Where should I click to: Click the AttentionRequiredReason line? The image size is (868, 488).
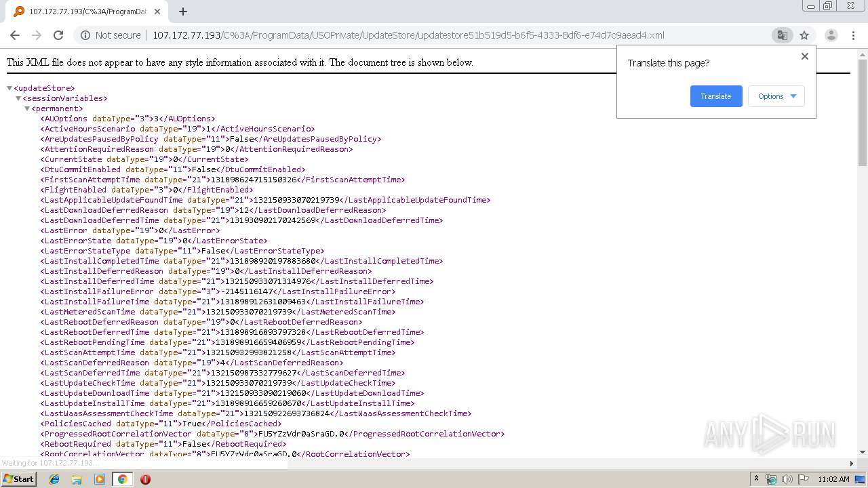pyautogui.click(x=197, y=149)
